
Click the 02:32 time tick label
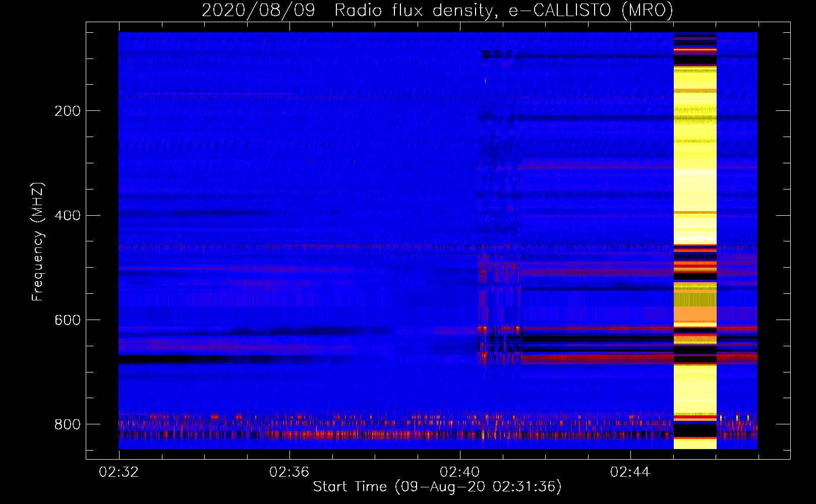tap(119, 472)
